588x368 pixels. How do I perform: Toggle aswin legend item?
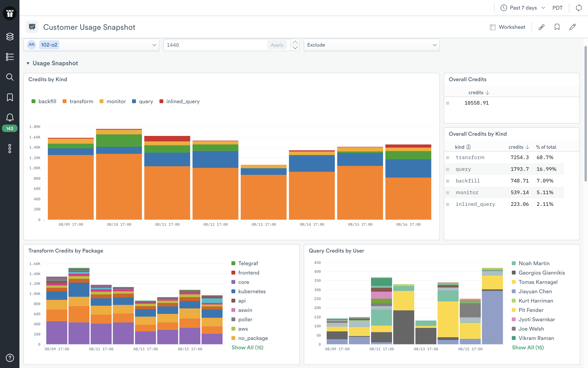tap(242, 310)
